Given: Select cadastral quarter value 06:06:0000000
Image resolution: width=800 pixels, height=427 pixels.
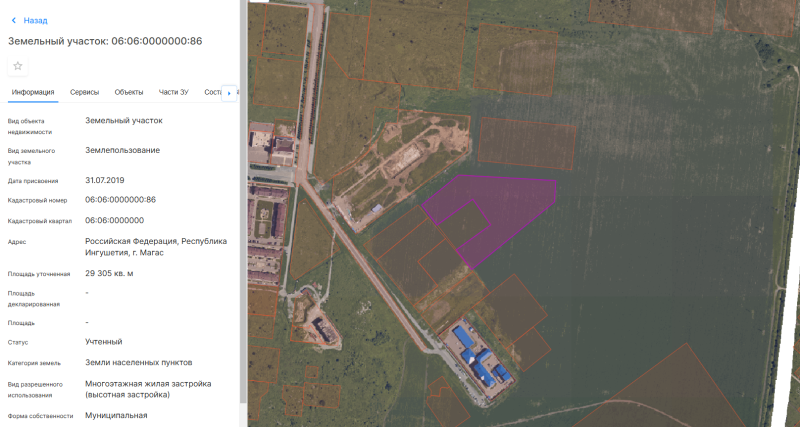Looking at the screenshot, I should [x=114, y=220].
